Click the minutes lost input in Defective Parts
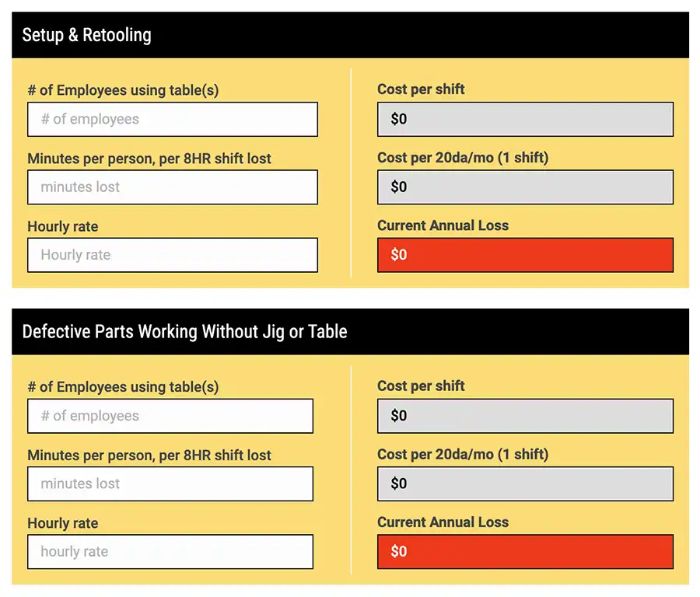Image resolution: width=700 pixels, height=597 pixels. [170, 484]
